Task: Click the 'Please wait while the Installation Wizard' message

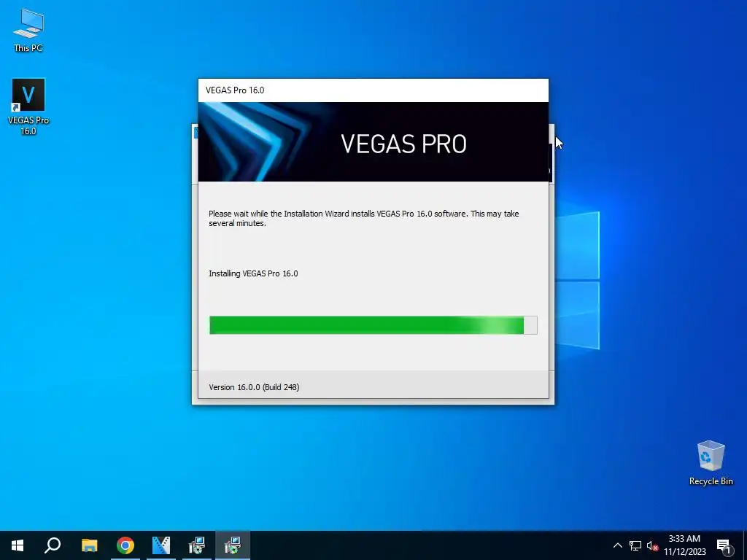Action: pyautogui.click(x=363, y=218)
